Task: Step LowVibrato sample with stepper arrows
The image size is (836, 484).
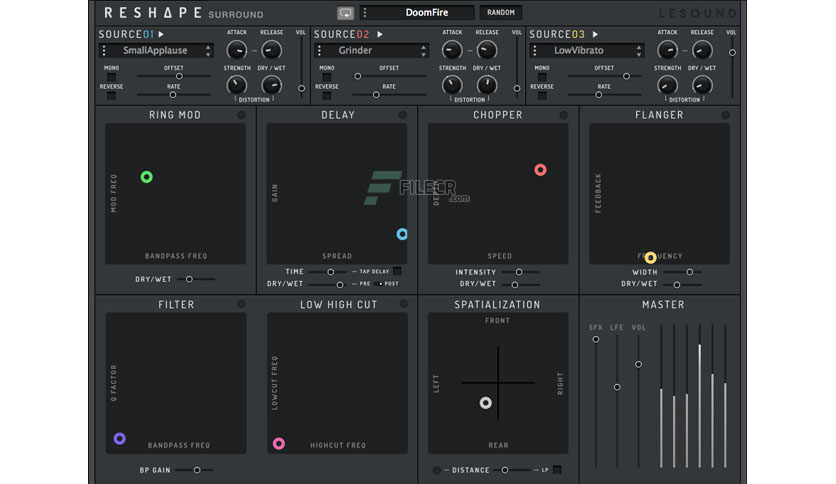Action: pyautogui.click(x=639, y=51)
